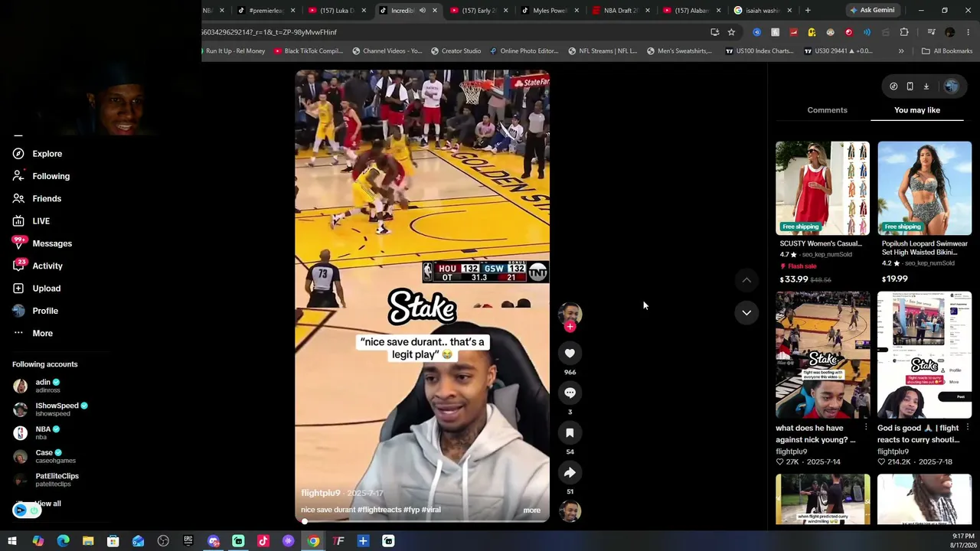The width and height of the screenshot is (980, 551).
Task: Mute the playing tab's audio icon
Action: pyautogui.click(x=422, y=11)
